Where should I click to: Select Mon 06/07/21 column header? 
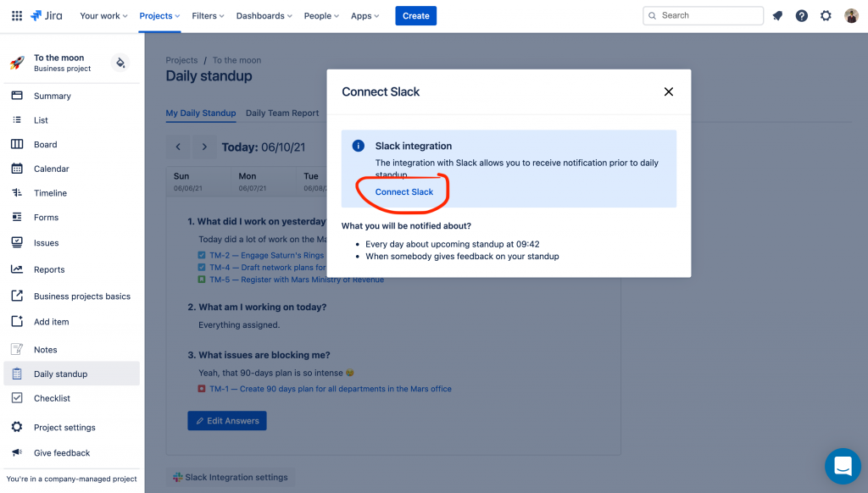pos(263,181)
